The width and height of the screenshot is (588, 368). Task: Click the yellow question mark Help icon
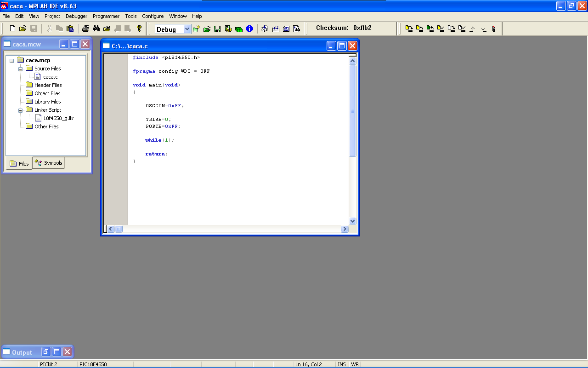click(x=139, y=29)
